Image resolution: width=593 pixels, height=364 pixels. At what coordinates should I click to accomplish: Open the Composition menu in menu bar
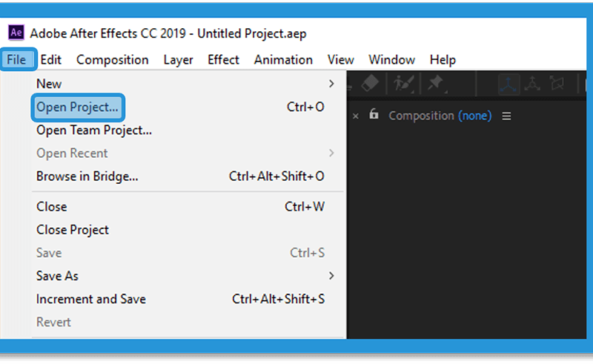(x=113, y=60)
